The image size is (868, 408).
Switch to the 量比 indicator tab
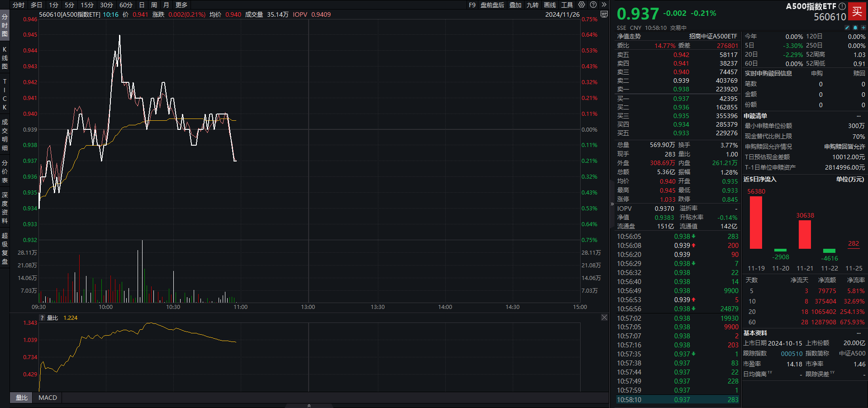click(x=22, y=398)
